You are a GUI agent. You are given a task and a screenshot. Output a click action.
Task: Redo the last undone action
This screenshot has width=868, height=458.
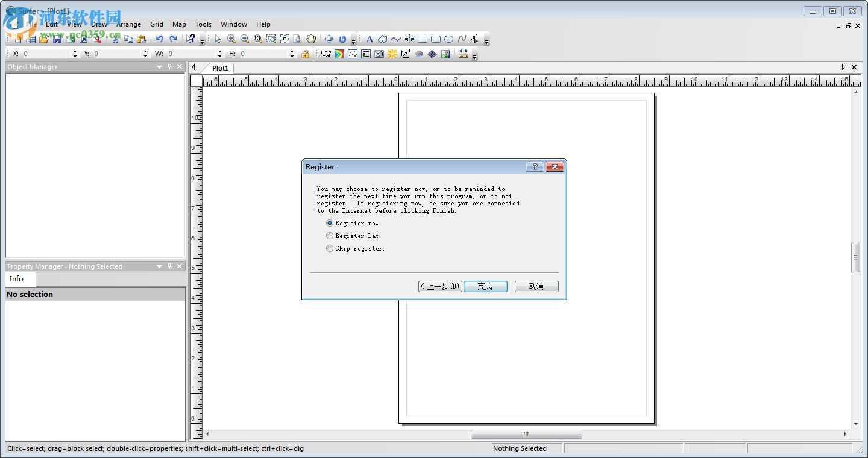tap(173, 39)
